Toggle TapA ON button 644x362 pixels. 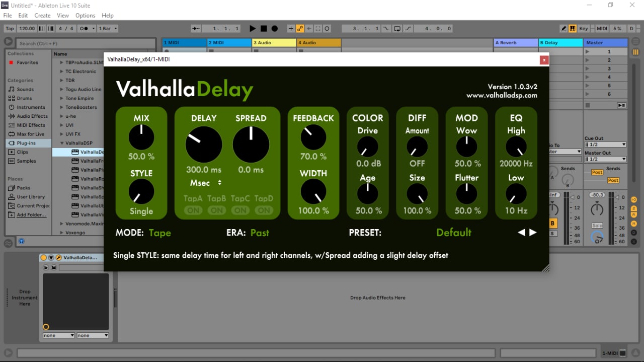point(193,210)
